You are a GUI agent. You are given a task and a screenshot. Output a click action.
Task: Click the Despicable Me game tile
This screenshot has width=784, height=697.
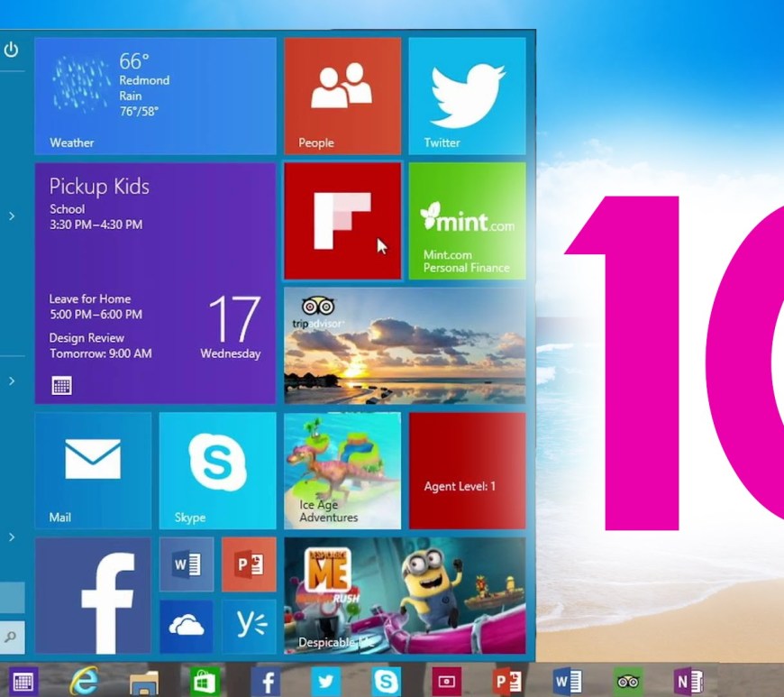(x=404, y=595)
